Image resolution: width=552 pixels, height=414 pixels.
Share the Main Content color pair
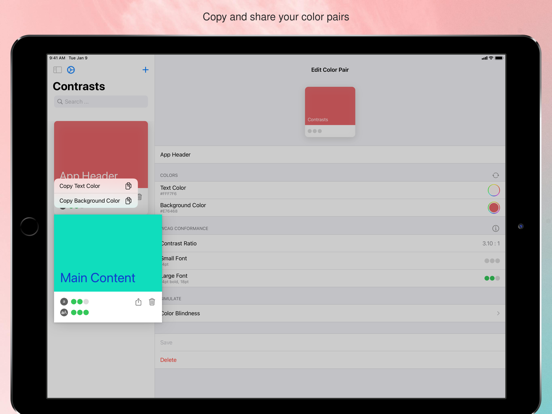(138, 302)
